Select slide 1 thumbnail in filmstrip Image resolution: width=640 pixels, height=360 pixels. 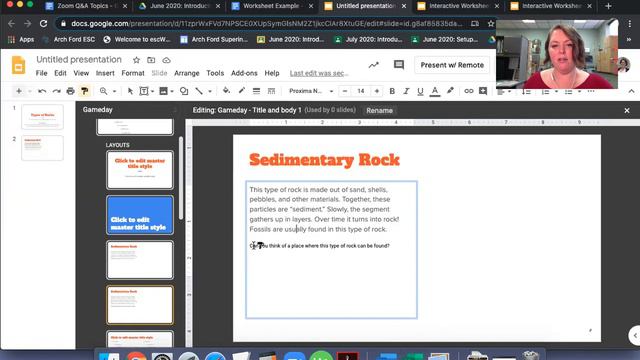(42, 117)
